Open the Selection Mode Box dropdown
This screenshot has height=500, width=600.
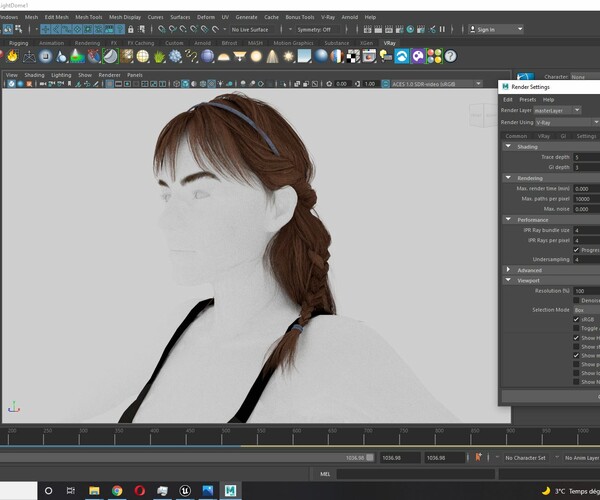(x=587, y=310)
